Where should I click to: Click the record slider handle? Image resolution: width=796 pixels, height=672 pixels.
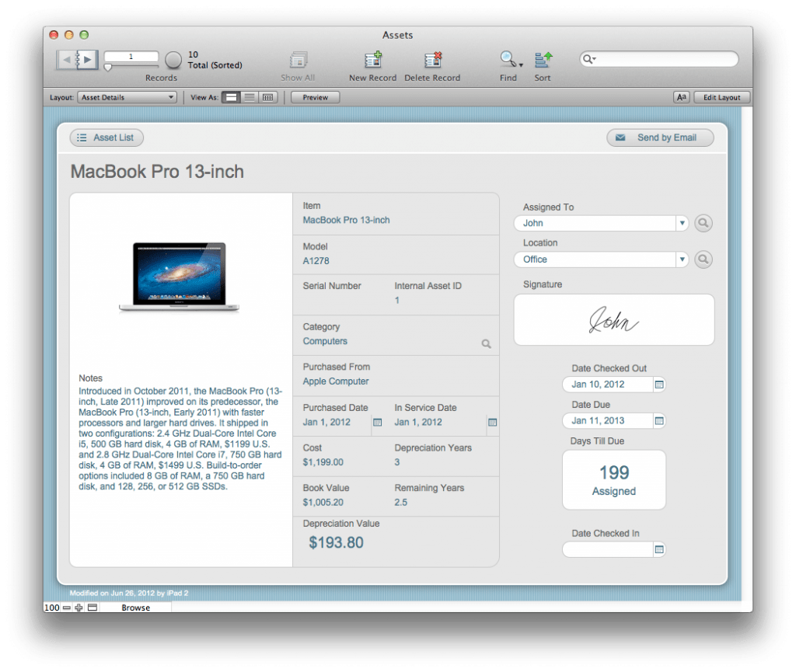coord(107,68)
